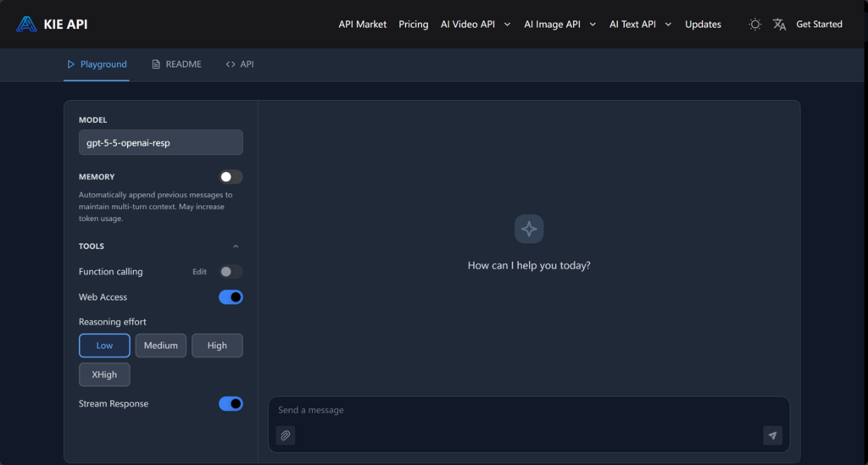Open the Playground tab
This screenshot has width=868, height=465.
(97, 64)
